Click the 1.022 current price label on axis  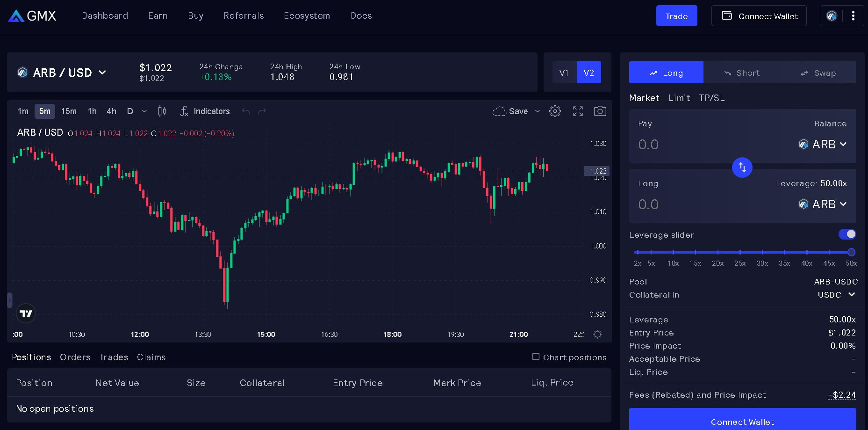point(597,171)
